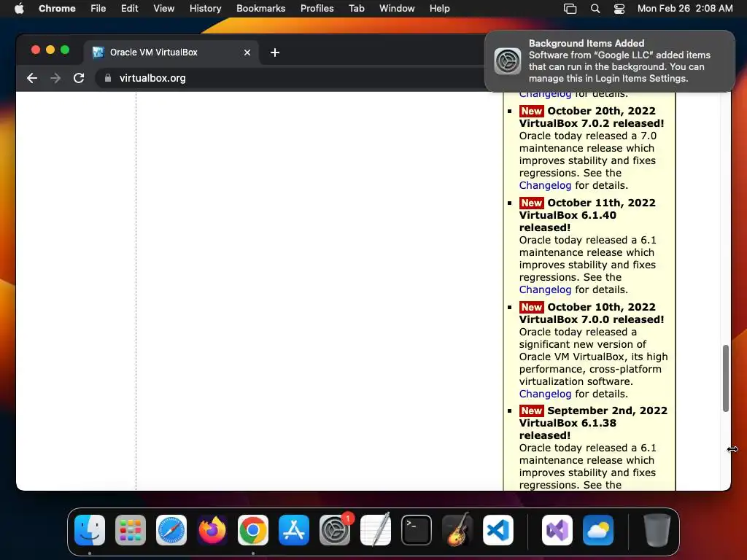This screenshot has width=747, height=560.
Task: Launch Safari from the Dock
Action: coord(171,529)
